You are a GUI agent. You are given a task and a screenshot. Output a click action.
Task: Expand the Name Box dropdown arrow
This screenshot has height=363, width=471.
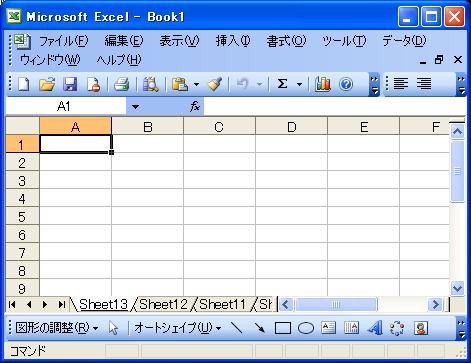(x=135, y=107)
